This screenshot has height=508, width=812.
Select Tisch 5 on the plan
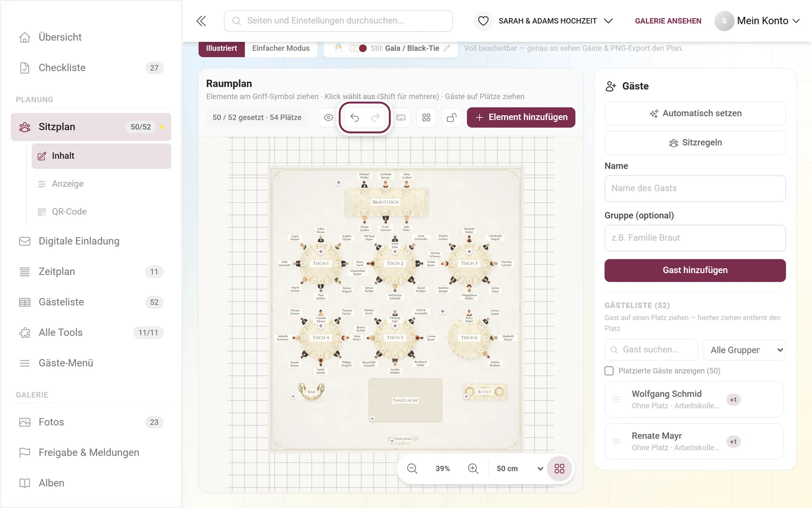point(395,338)
